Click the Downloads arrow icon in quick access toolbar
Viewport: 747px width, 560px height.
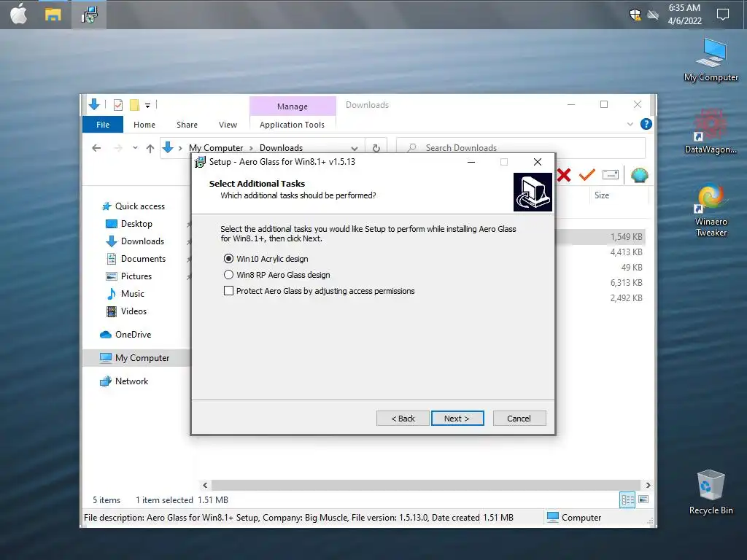point(94,104)
